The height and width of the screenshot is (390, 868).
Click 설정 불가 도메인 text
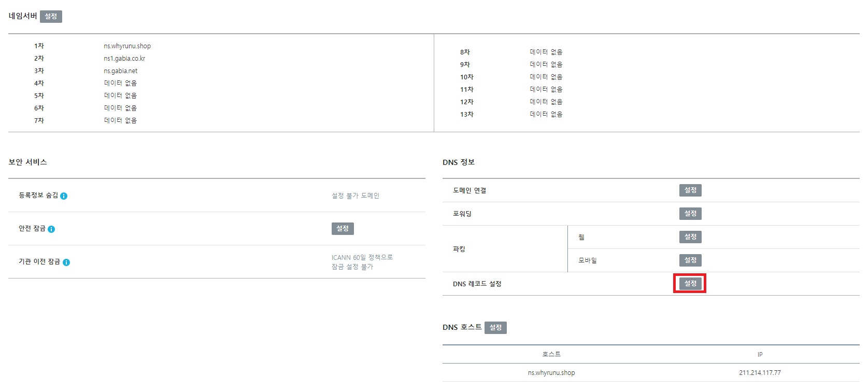[355, 196]
